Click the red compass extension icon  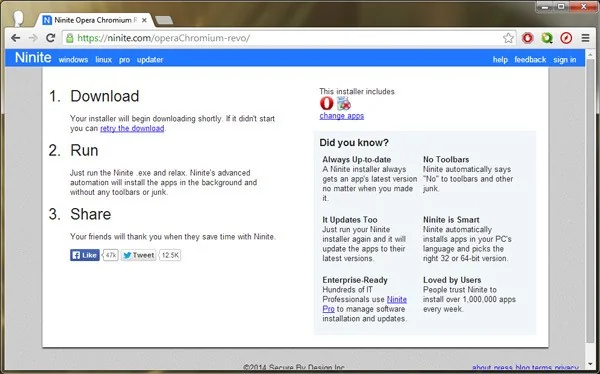point(566,38)
